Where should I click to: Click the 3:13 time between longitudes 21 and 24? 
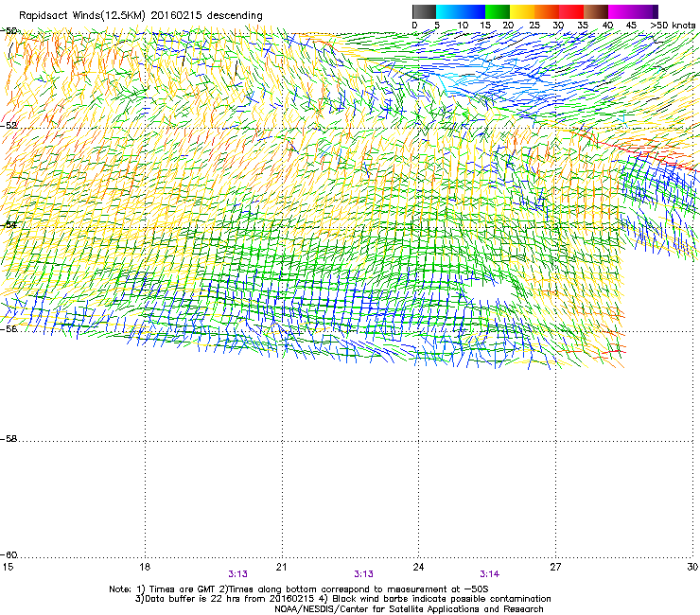(x=364, y=574)
